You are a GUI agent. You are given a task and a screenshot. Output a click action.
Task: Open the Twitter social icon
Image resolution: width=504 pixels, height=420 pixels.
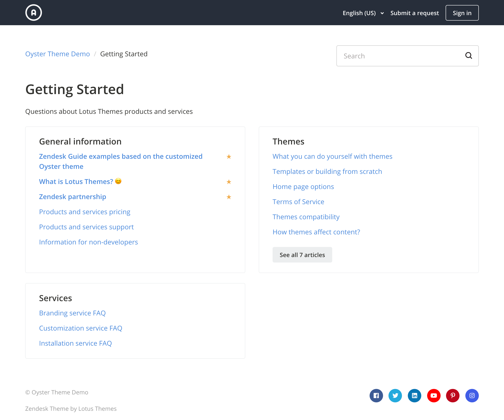pyautogui.click(x=395, y=395)
